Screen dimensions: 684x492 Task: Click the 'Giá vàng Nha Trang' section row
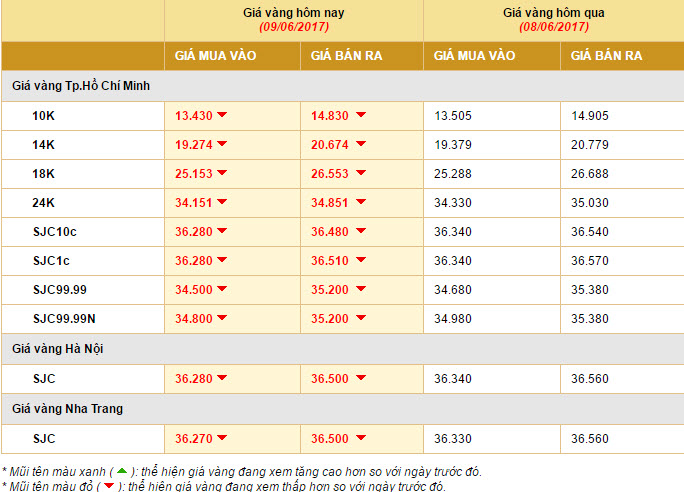pos(342,409)
